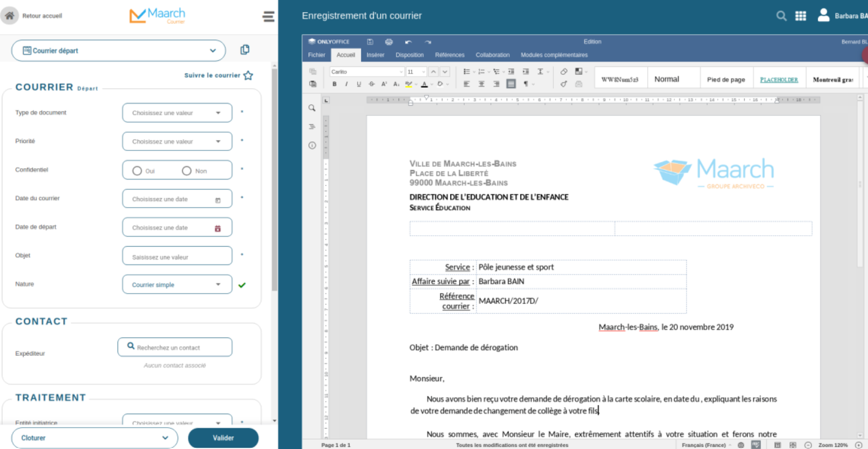Image resolution: width=868 pixels, height=449 pixels.
Task: Click the search magnifier in the top header
Action: pyautogui.click(x=782, y=16)
